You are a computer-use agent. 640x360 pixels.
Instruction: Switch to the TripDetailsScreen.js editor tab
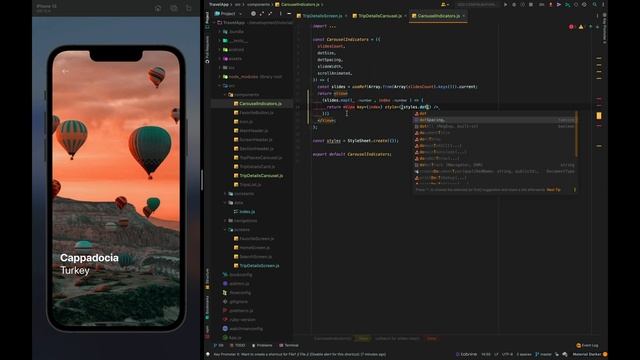tap(322, 16)
